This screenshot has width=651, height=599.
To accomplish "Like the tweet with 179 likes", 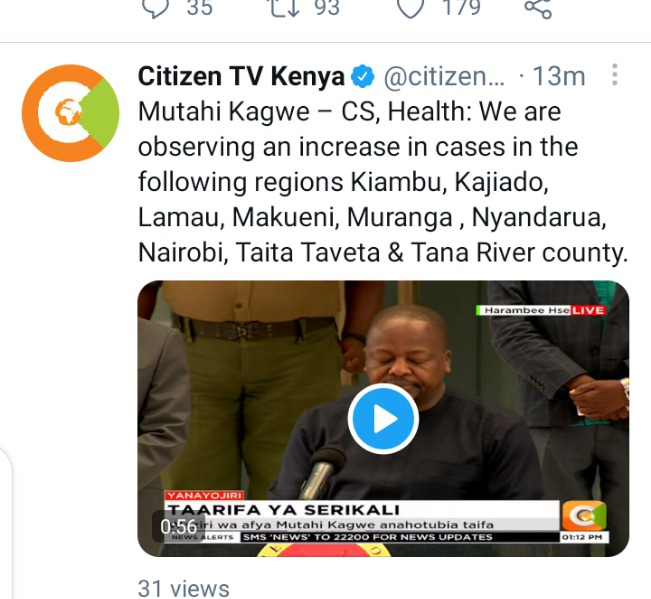I will [x=411, y=8].
